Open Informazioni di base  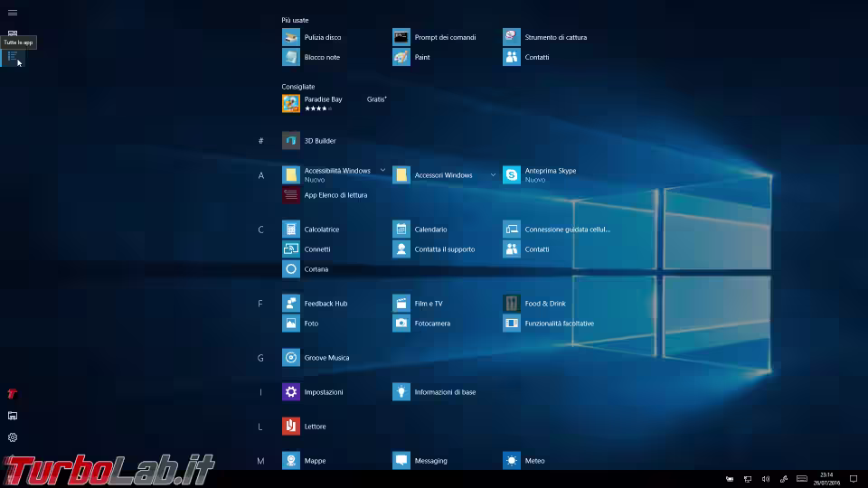(x=434, y=391)
